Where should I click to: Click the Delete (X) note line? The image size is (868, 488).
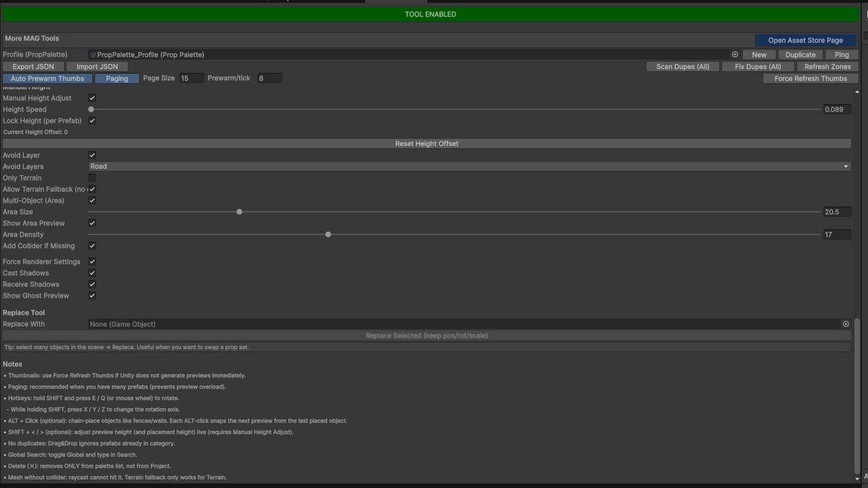point(87,466)
